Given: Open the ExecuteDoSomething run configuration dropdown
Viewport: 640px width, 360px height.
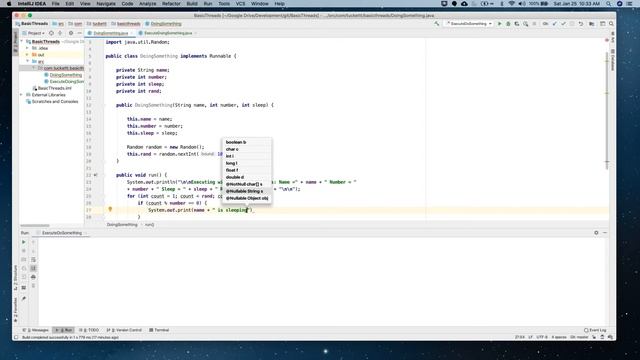Looking at the screenshot, I should coord(469,24).
